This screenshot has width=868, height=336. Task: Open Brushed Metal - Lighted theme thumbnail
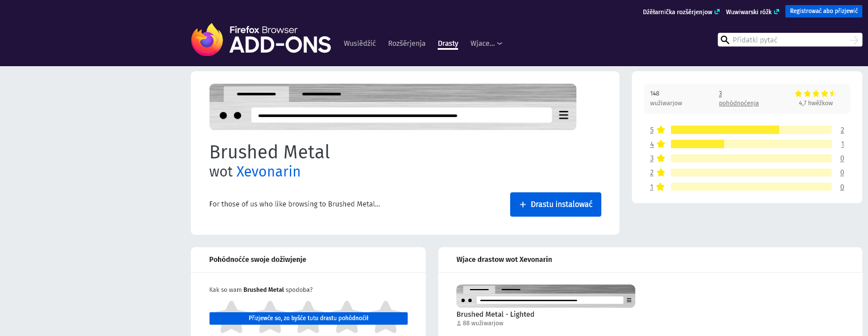pyautogui.click(x=546, y=296)
